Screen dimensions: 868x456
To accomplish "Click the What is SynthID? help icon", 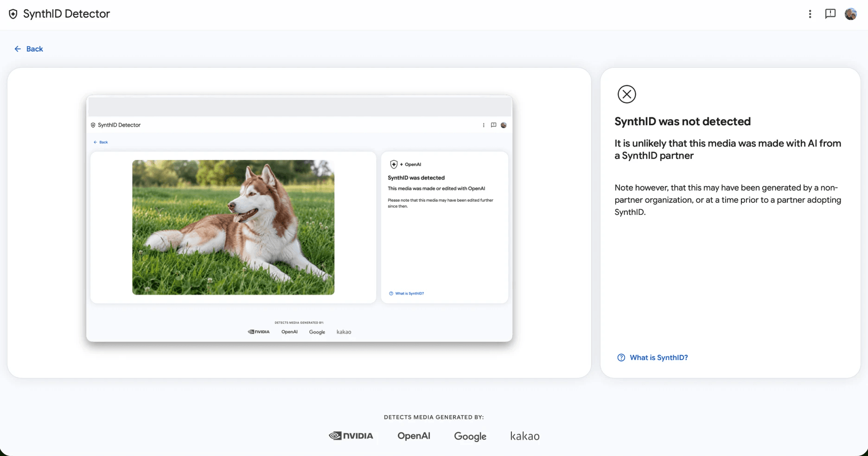I will point(621,358).
